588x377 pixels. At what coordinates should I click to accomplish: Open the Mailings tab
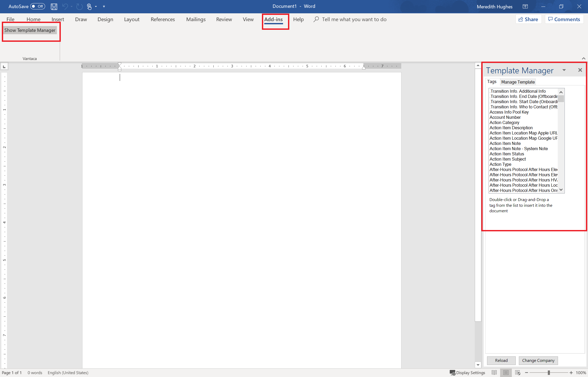pyautogui.click(x=196, y=19)
